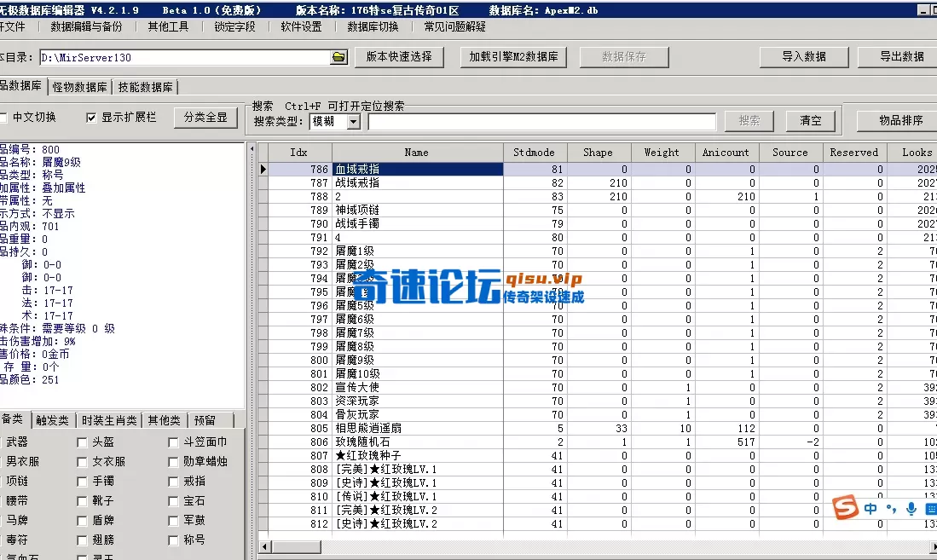Click the row pointer arrow of row 786

click(263, 169)
